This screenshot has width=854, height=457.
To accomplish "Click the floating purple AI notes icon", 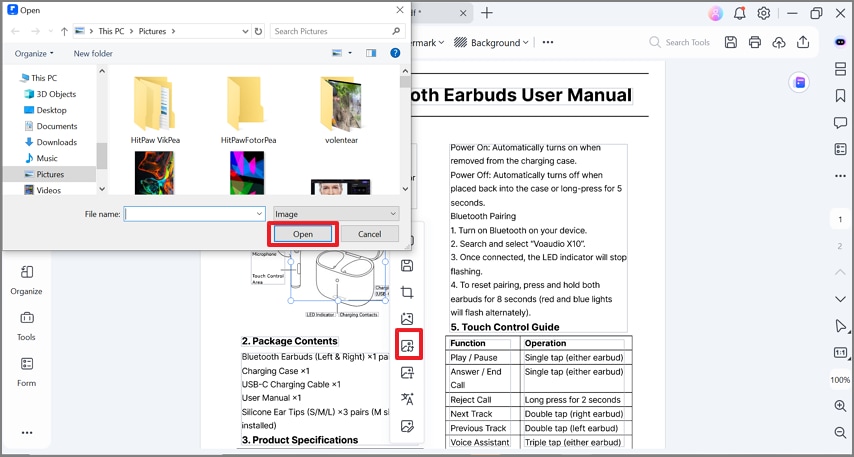I will pos(800,82).
